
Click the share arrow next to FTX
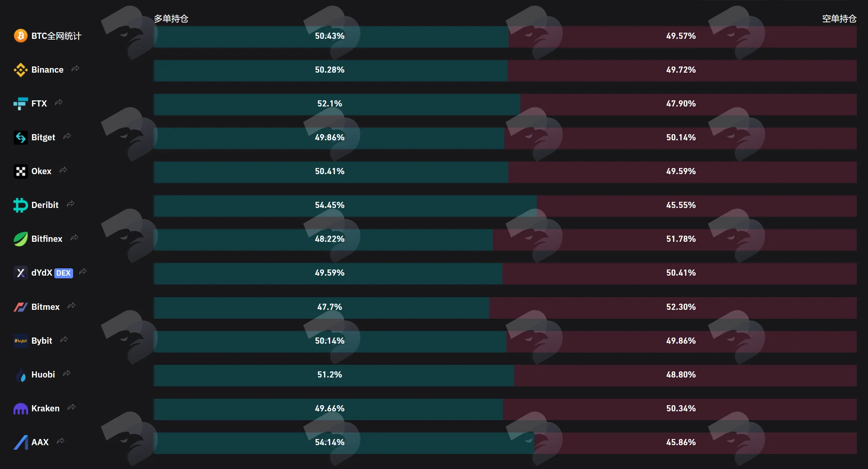click(58, 102)
